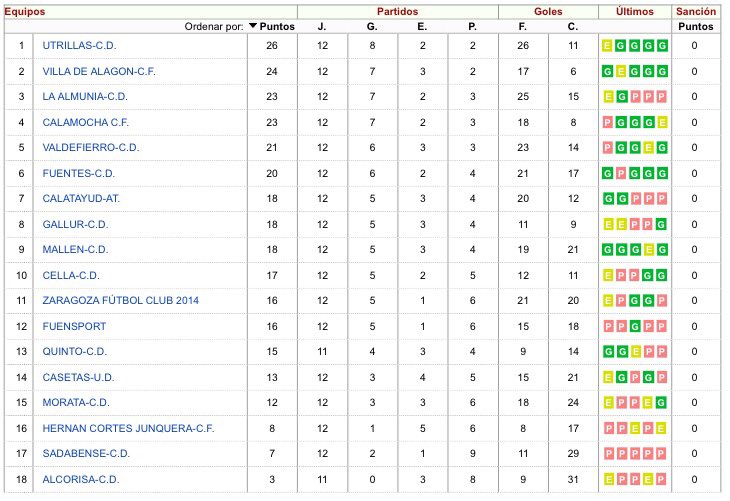Viewport: 730px width, 501px height.
Task: Open the FUENTES-C.D. team link
Action: (78, 174)
